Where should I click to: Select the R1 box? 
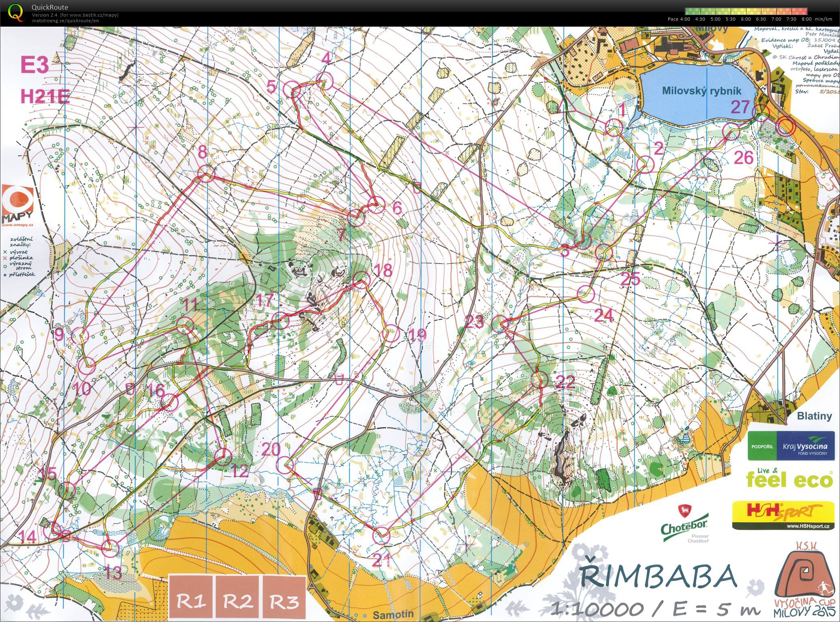[x=190, y=598]
